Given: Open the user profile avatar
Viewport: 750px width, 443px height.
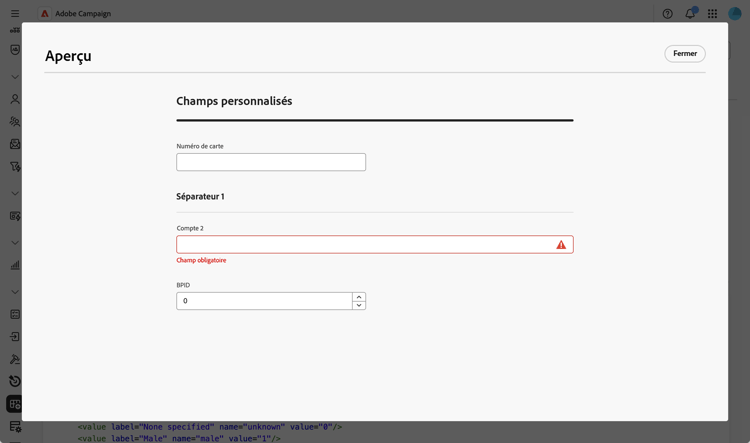Looking at the screenshot, I should (734, 13).
